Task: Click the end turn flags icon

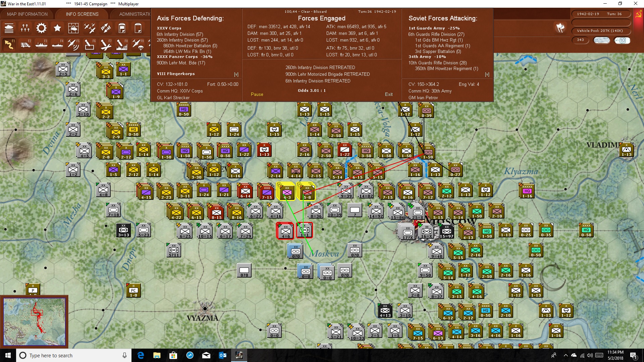Action: point(560,28)
